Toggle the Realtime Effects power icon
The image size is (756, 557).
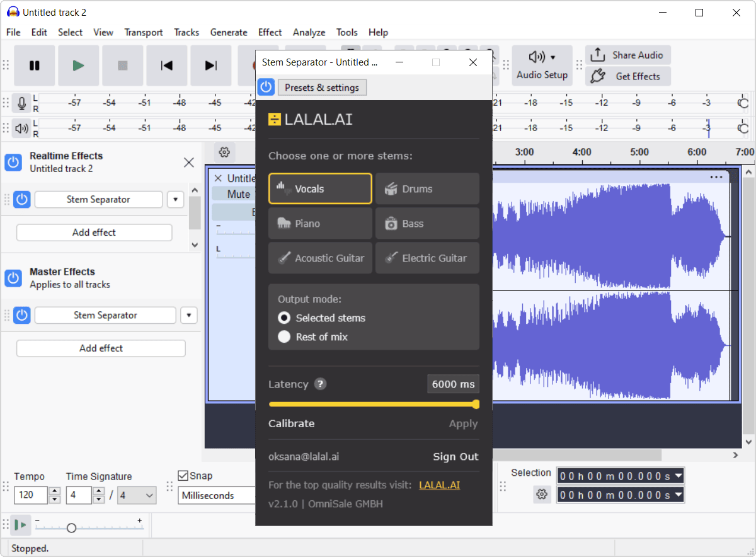13,162
